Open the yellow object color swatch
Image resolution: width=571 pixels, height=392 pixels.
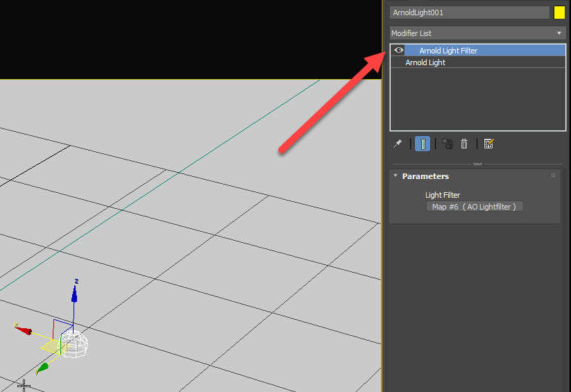(x=559, y=12)
